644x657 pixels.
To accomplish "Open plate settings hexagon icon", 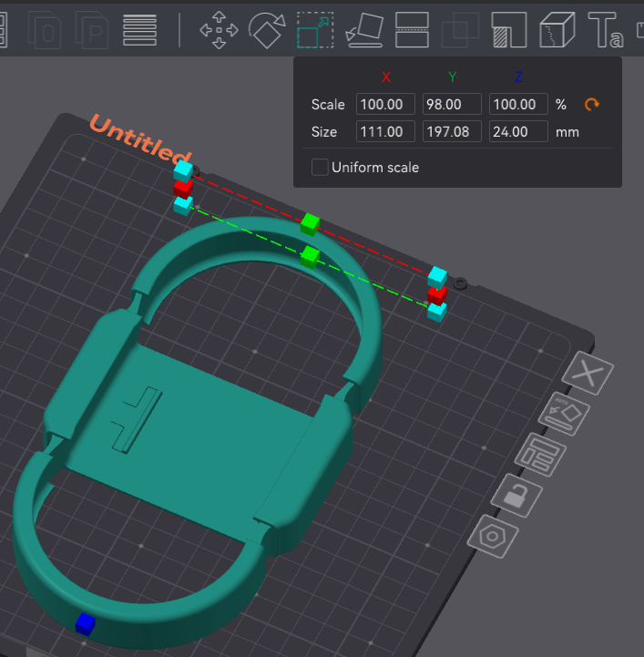I will pyautogui.click(x=493, y=537).
